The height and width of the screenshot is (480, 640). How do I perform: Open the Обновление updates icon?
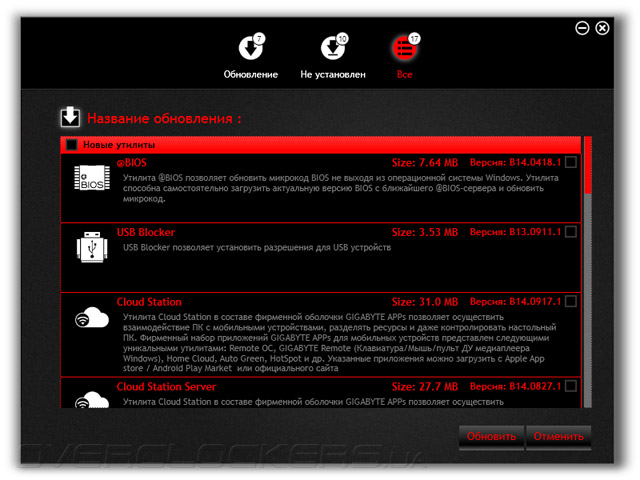click(251, 48)
